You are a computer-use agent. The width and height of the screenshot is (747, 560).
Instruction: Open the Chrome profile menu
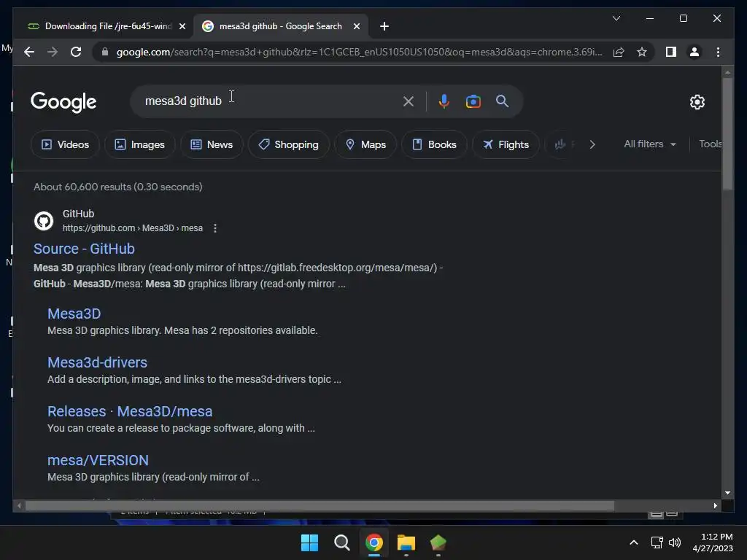(x=694, y=52)
